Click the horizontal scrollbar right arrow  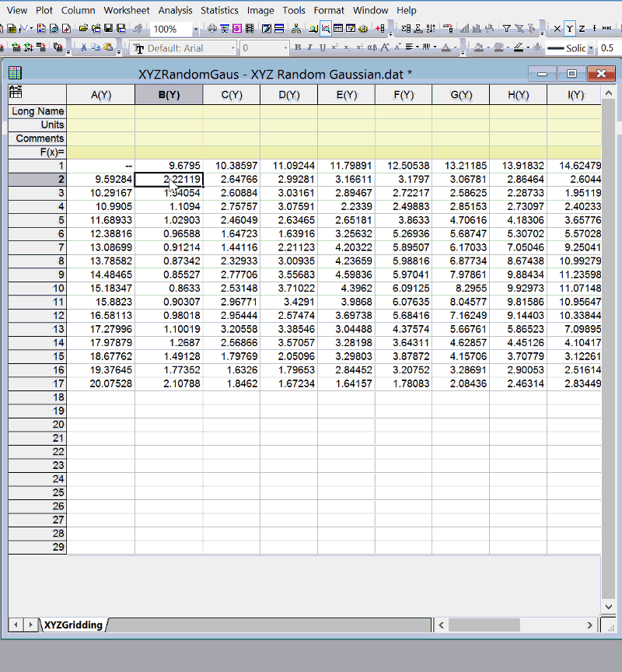pyautogui.click(x=593, y=625)
